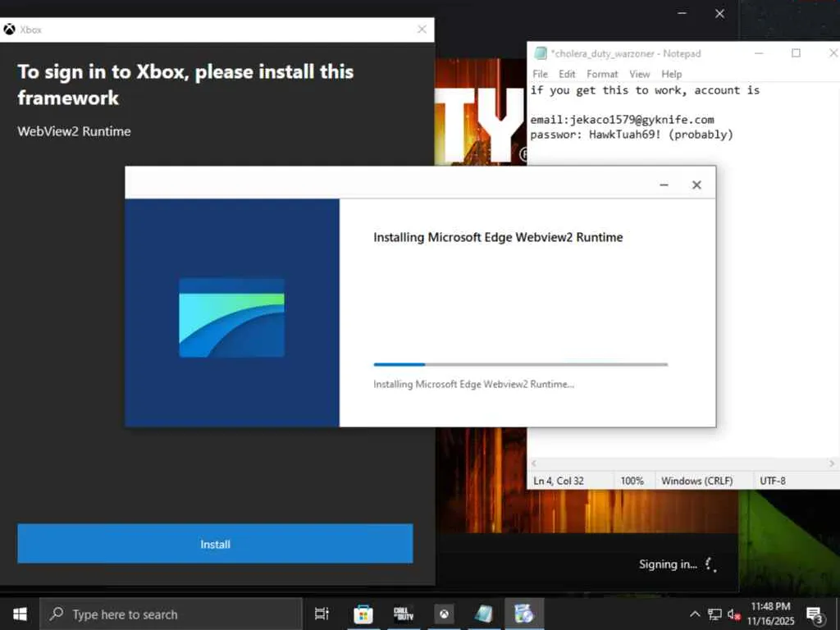This screenshot has height=630, width=840.
Task: Open the Format menu in Notepad
Action: point(602,74)
